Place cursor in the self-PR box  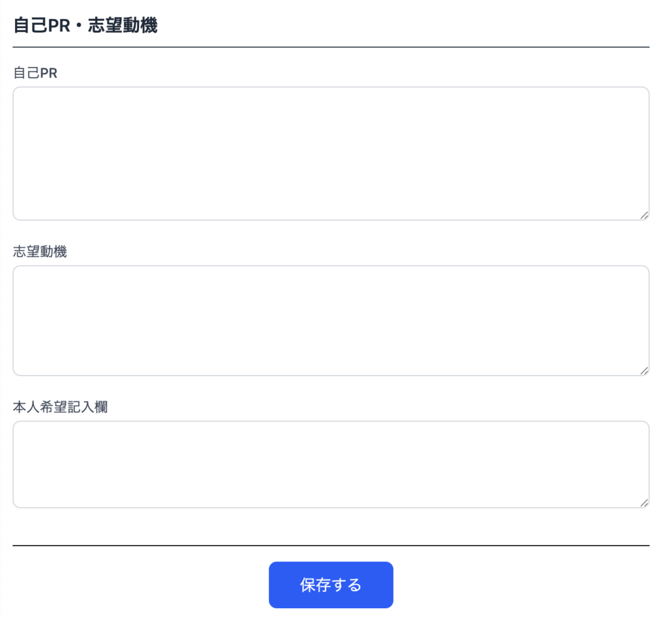tap(331, 153)
